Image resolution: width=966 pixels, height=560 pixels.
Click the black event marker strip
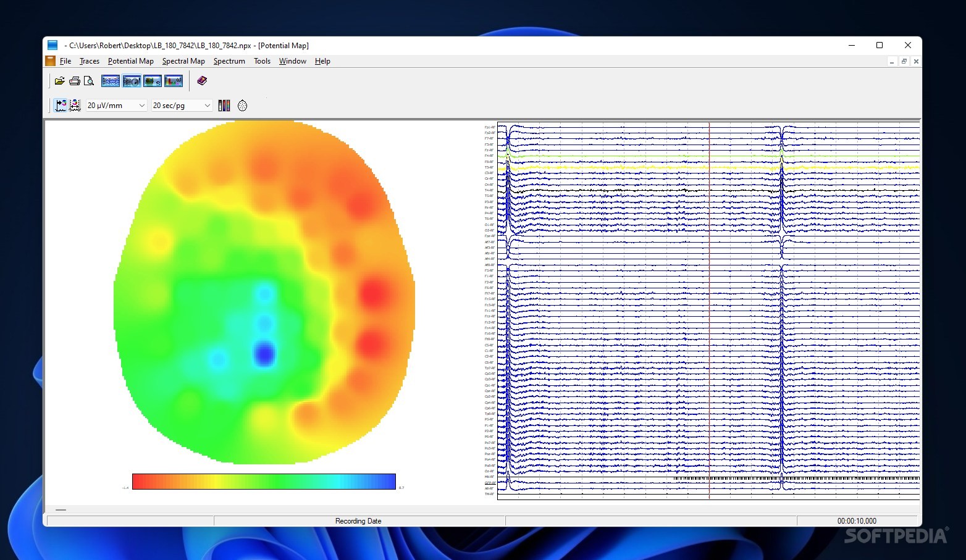click(797, 478)
